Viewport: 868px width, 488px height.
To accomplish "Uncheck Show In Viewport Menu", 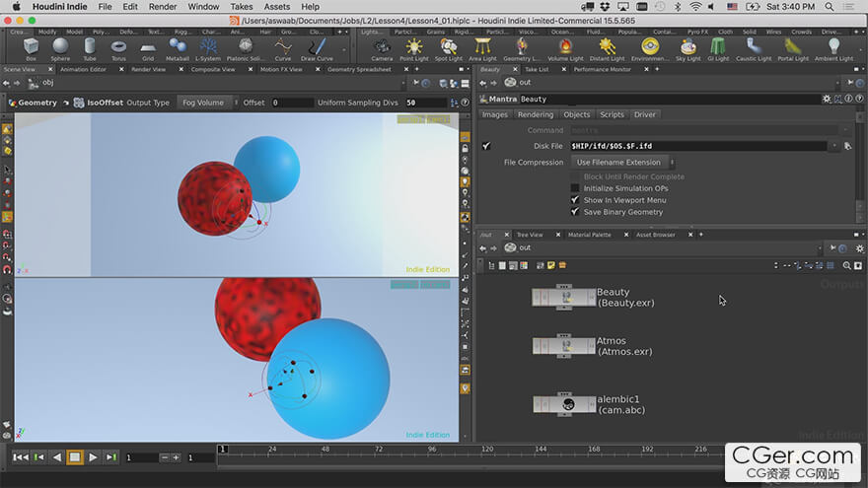I will pos(575,200).
